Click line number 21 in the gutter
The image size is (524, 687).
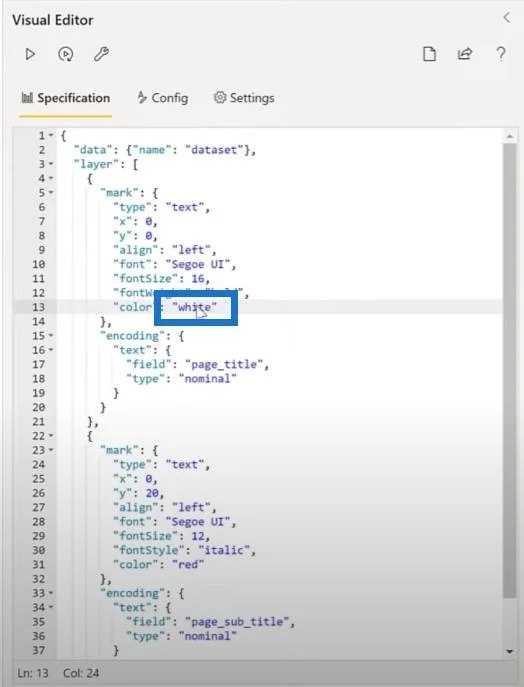point(39,421)
